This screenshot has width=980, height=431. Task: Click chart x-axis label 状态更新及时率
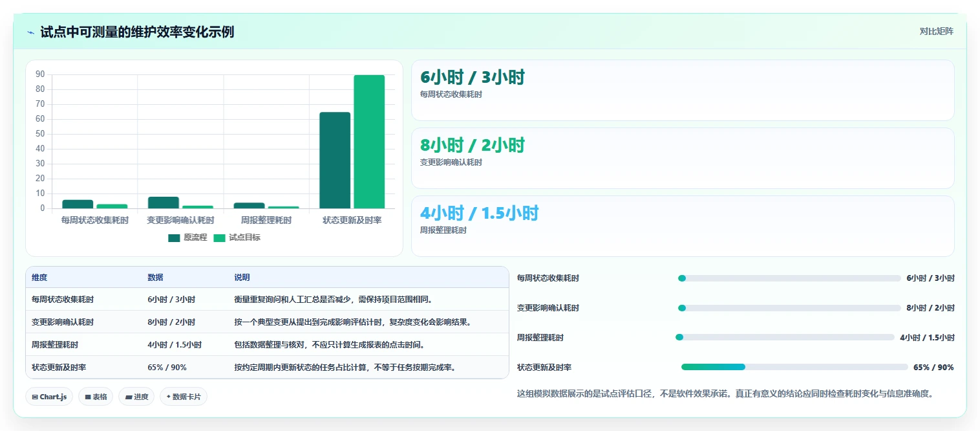(352, 220)
